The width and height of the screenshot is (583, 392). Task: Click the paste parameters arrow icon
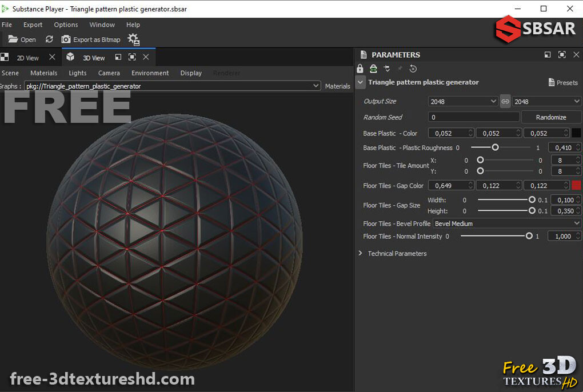tap(387, 69)
